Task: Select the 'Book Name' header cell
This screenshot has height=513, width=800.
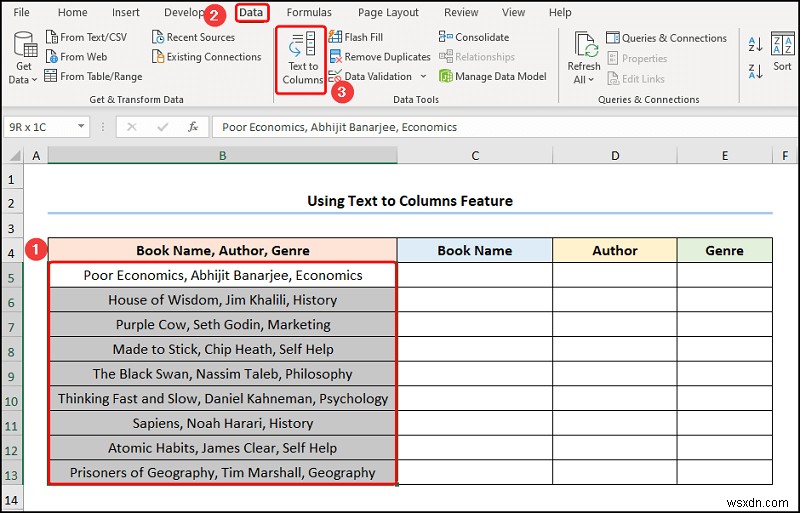Action: [x=475, y=251]
